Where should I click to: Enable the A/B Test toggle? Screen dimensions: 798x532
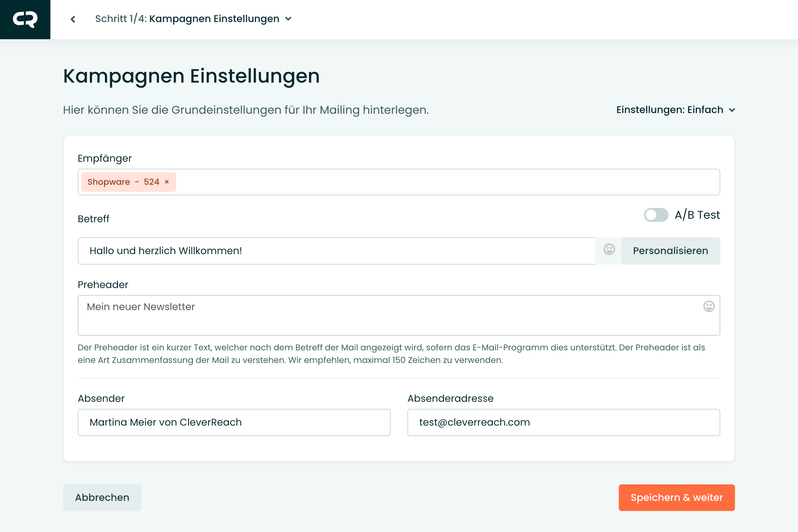click(656, 215)
